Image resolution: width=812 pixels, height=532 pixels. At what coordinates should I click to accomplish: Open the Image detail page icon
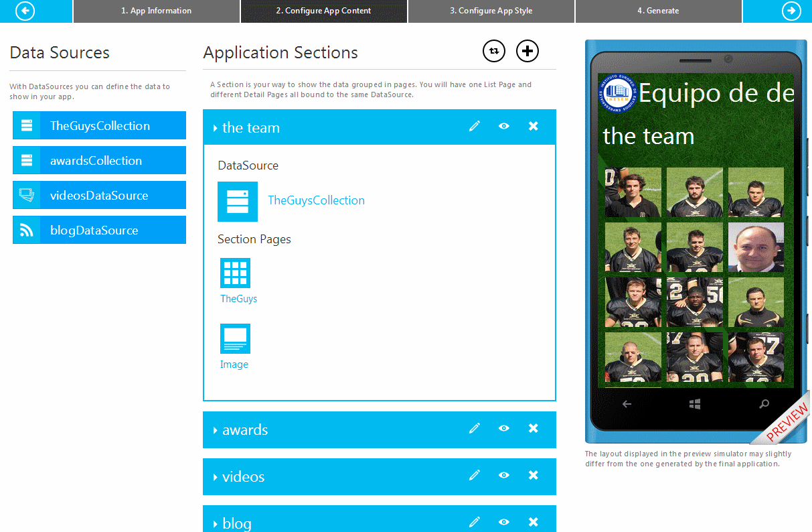tap(235, 339)
